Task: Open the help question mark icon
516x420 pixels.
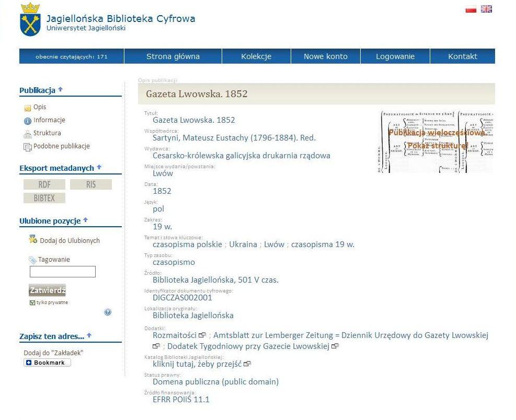Action: pos(108,312)
